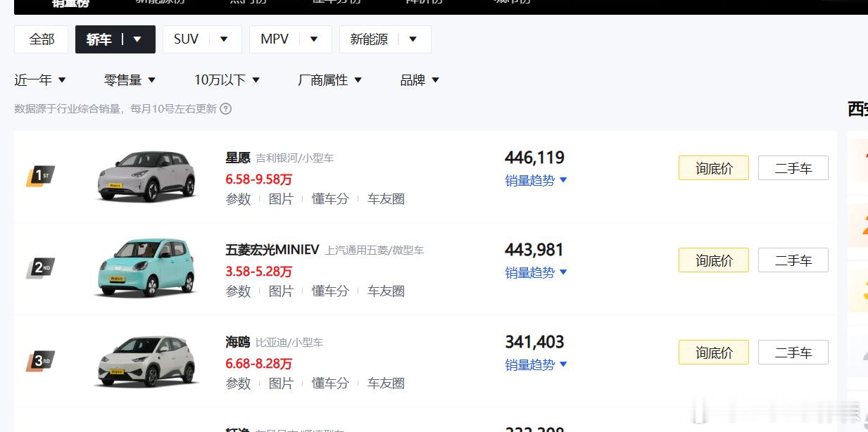
Task: Click 星愿 price 6.58-9.58万
Action: click(x=258, y=179)
